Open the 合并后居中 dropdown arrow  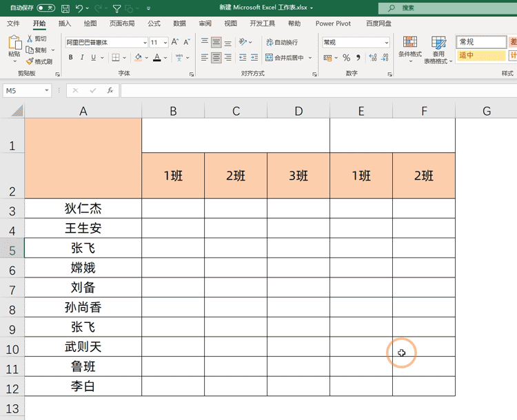[x=310, y=58]
